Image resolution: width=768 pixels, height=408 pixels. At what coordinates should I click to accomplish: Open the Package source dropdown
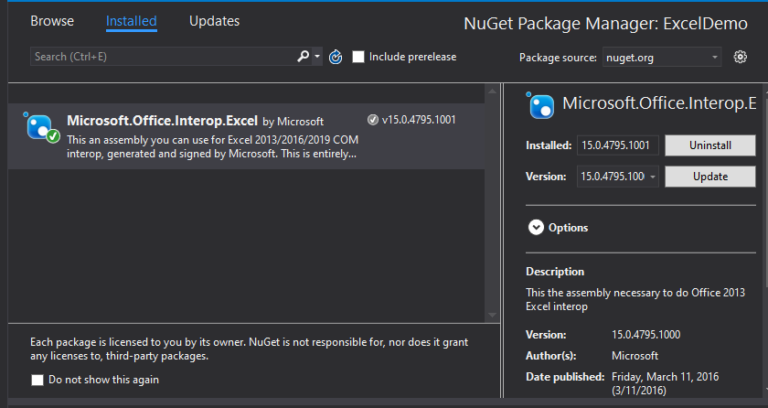(661, 57)
